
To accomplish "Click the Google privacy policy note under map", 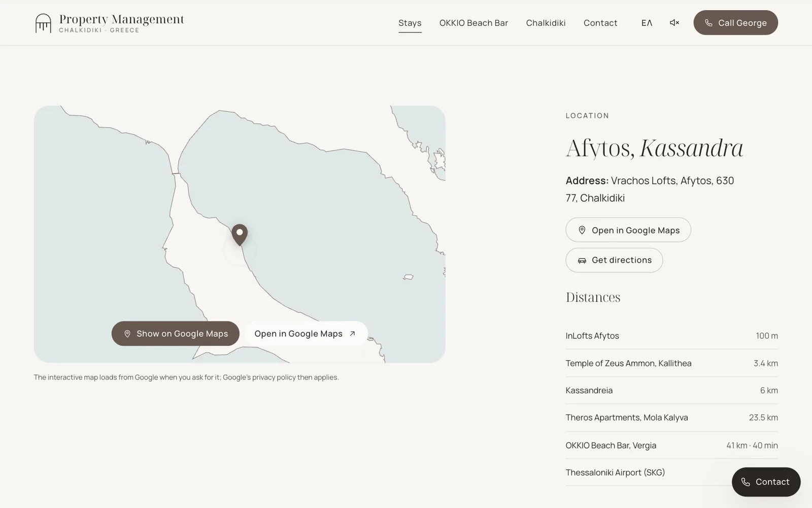I will coord(186,377).
